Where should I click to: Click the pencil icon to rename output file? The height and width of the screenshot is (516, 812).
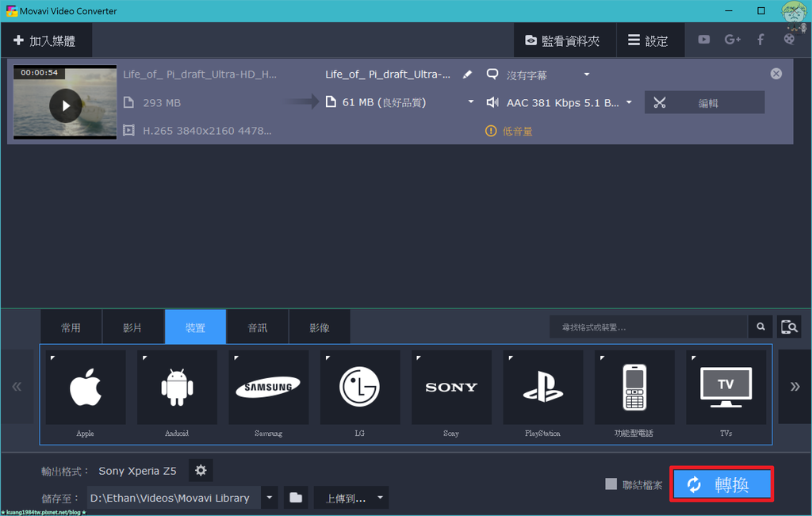coord(467,75)
